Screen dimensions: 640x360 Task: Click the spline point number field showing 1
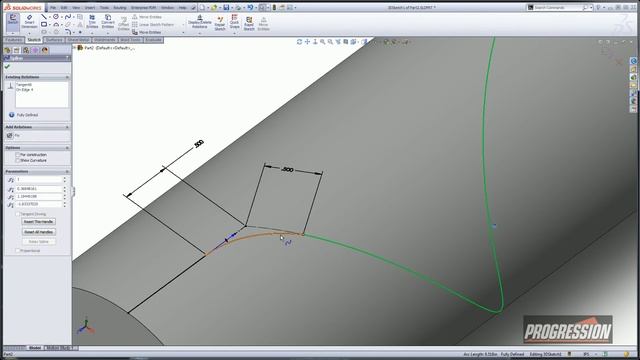click(39, 180)
